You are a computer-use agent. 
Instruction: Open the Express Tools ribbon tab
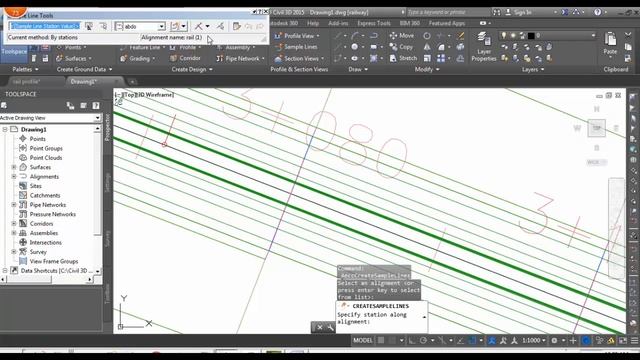tap(374, 24)
